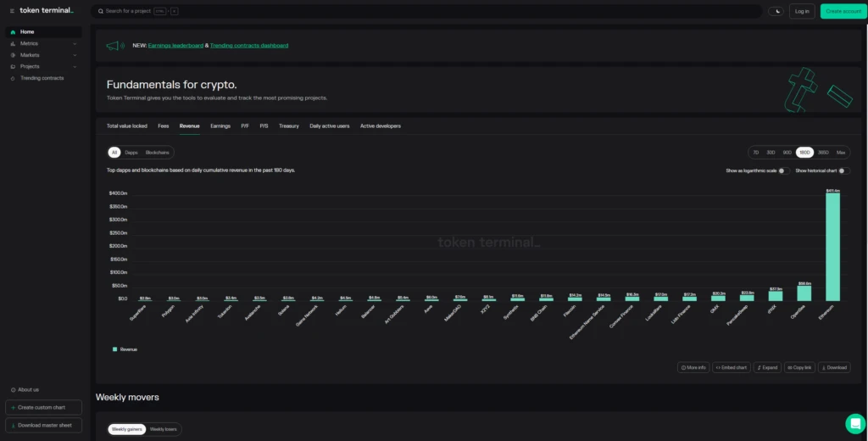This screenshot has width=868, height=441.
Task: Open the Earnings leaderboard link
Action: [175, 46]
